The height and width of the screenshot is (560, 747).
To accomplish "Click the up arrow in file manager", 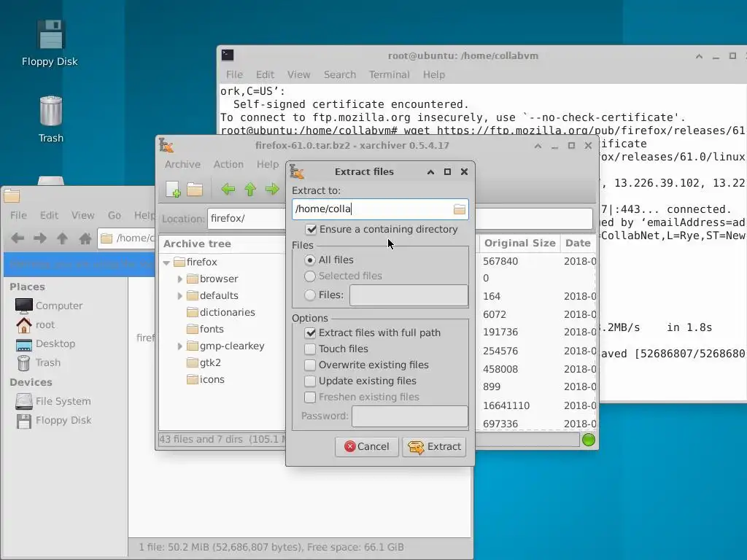I will click(x=63, y=238).
